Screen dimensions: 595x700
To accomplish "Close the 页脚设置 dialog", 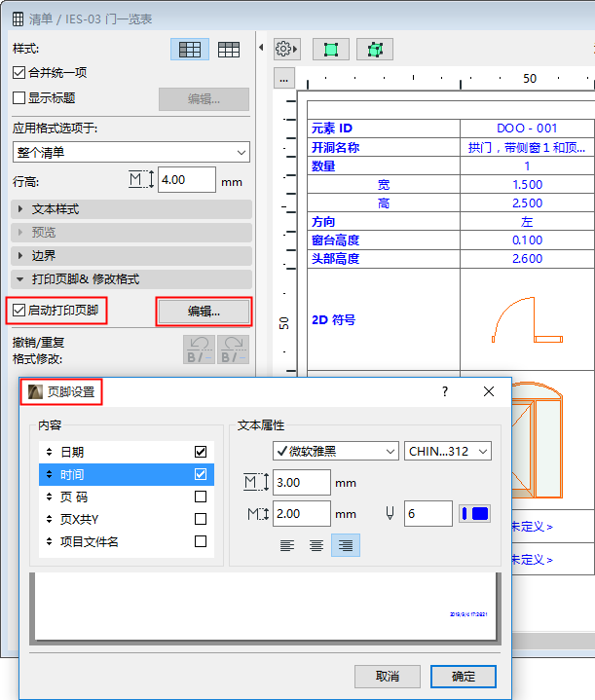I will pos(489,391).
